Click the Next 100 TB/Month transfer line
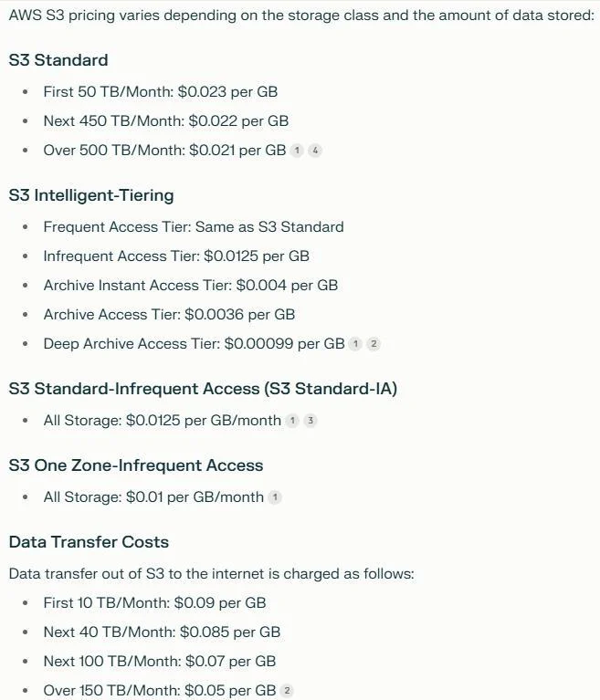600x700 pixels. [x=160, y=661]
